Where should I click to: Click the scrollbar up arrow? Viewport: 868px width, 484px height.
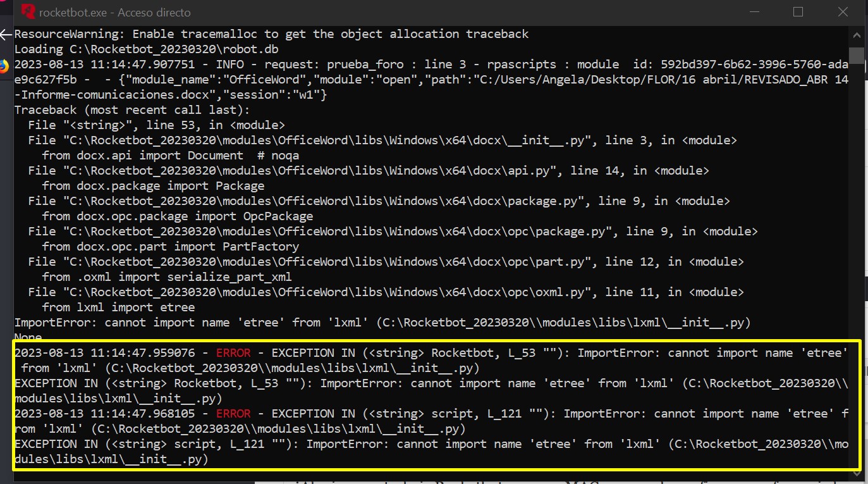pyautogui.click(x=857, y=35)
